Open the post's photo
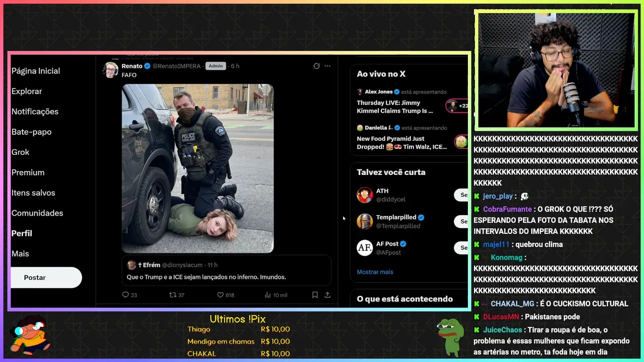 point(198,168)
